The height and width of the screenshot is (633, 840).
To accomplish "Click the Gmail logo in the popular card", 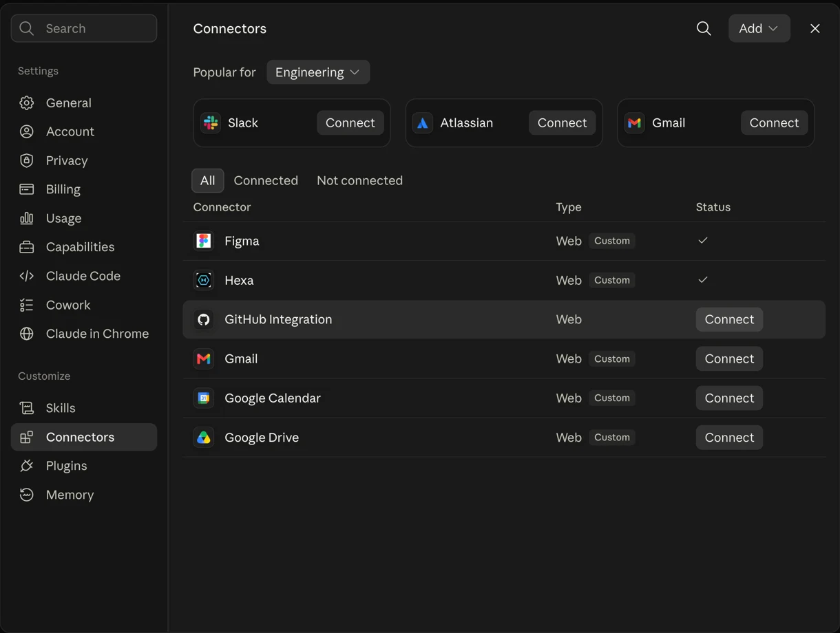I will click(635, 122).
